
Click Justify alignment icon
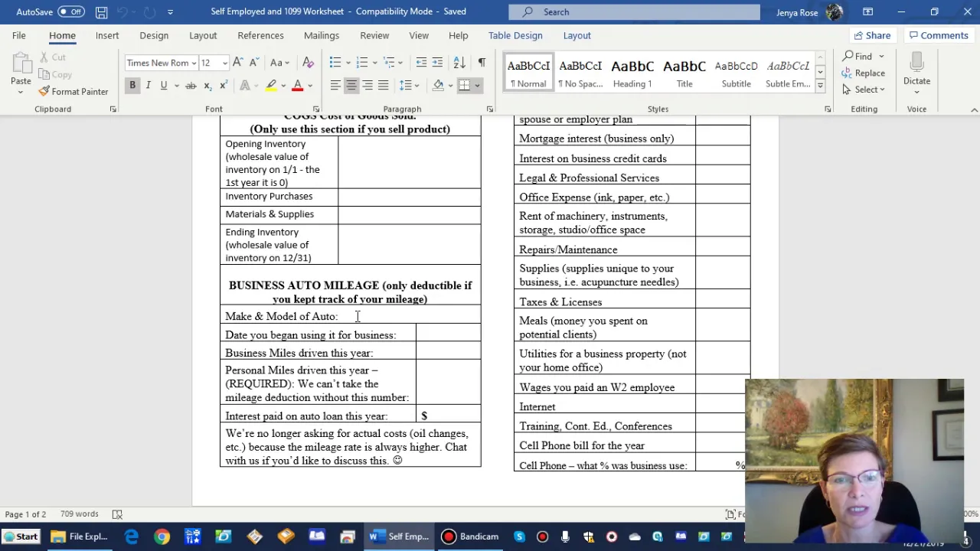[x=383, y=85]
